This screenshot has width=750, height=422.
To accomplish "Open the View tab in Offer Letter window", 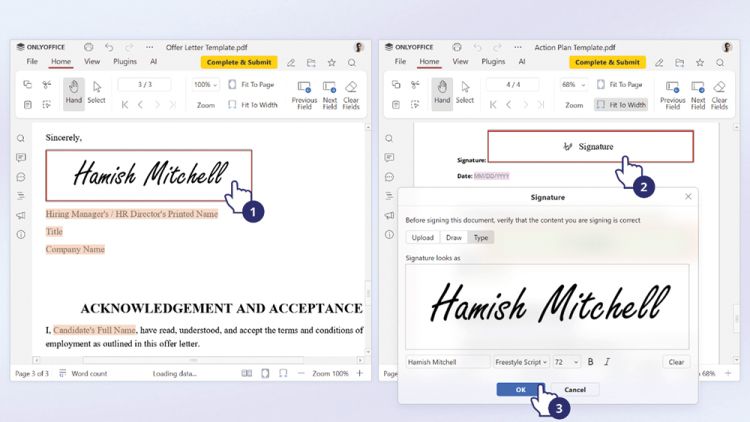I will click(x=92, y=62).
